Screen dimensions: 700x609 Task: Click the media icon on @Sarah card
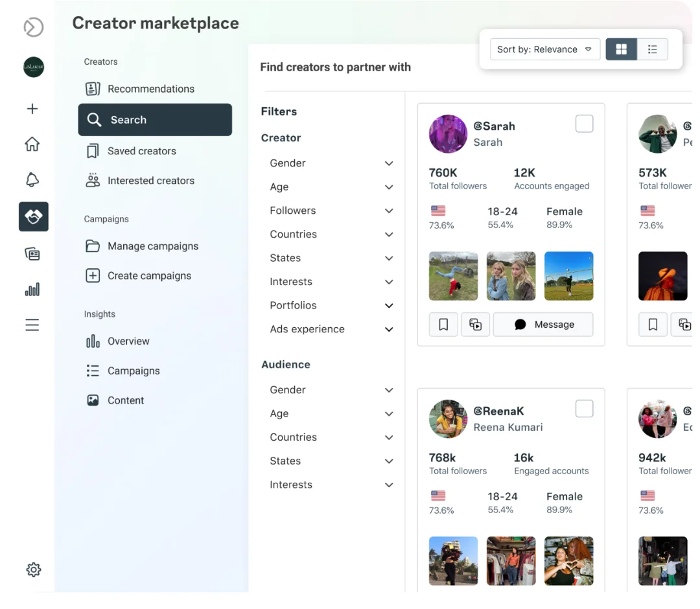coord(476,325)
